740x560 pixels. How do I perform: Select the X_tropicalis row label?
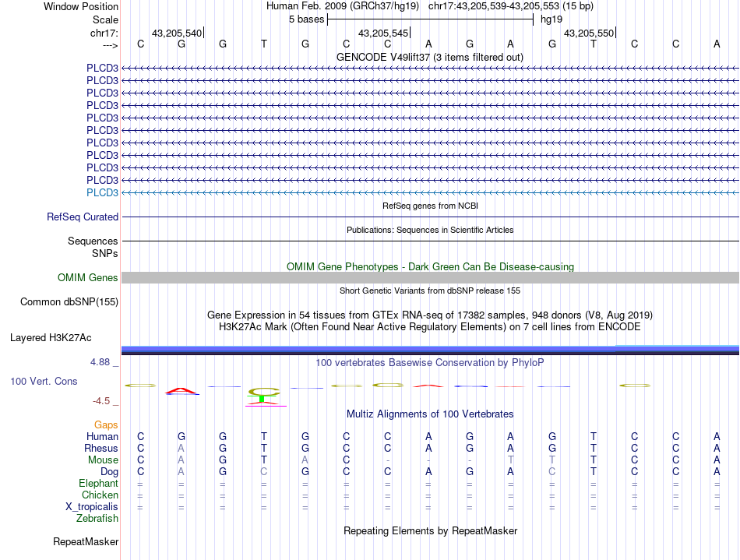(x=92, y=507)
